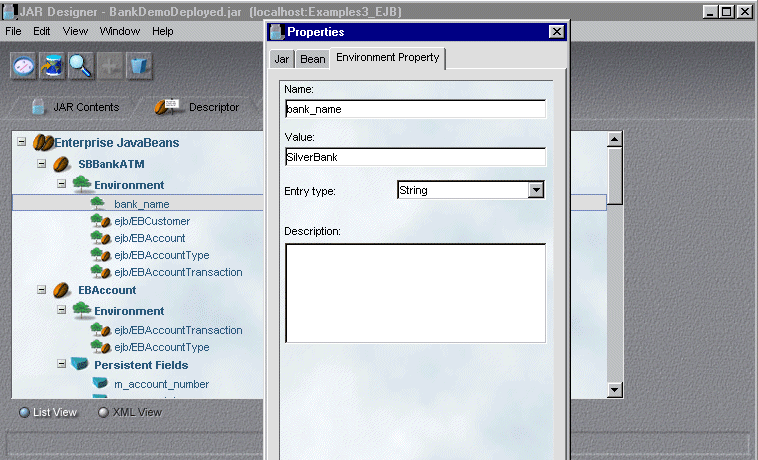Open the View menu
The height and width of the screenshot is (460, 758).
point(75,31)
